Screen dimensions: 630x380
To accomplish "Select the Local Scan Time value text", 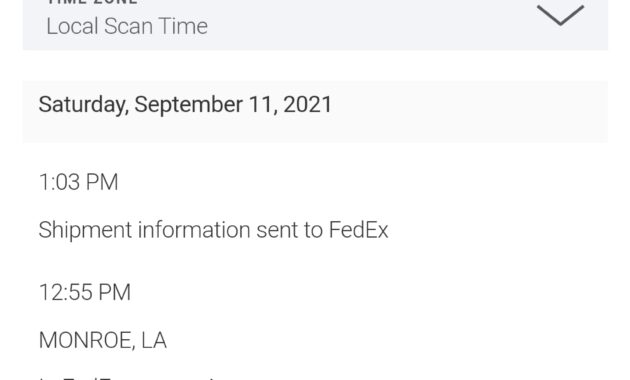I will [127, 26].
